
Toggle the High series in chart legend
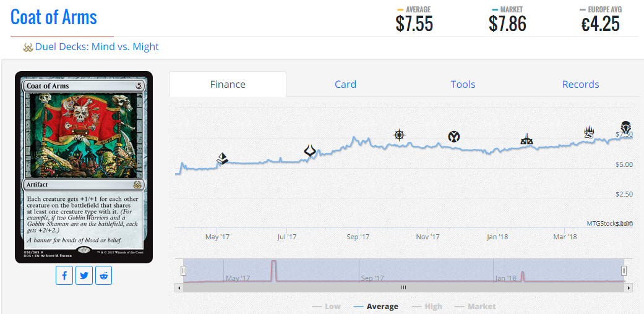[427, 306]
